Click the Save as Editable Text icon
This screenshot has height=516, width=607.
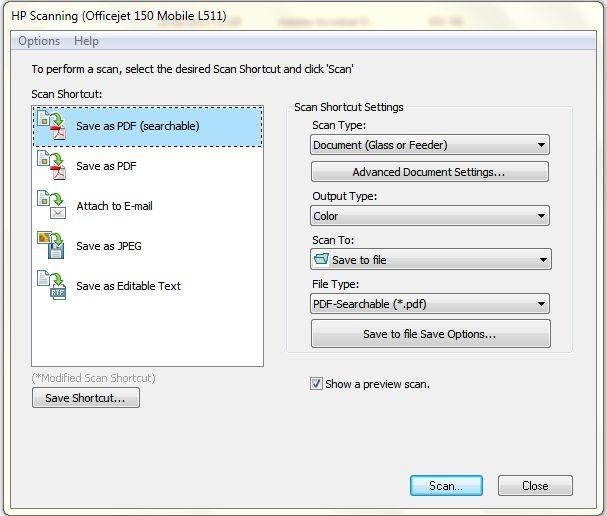point(51,285)
